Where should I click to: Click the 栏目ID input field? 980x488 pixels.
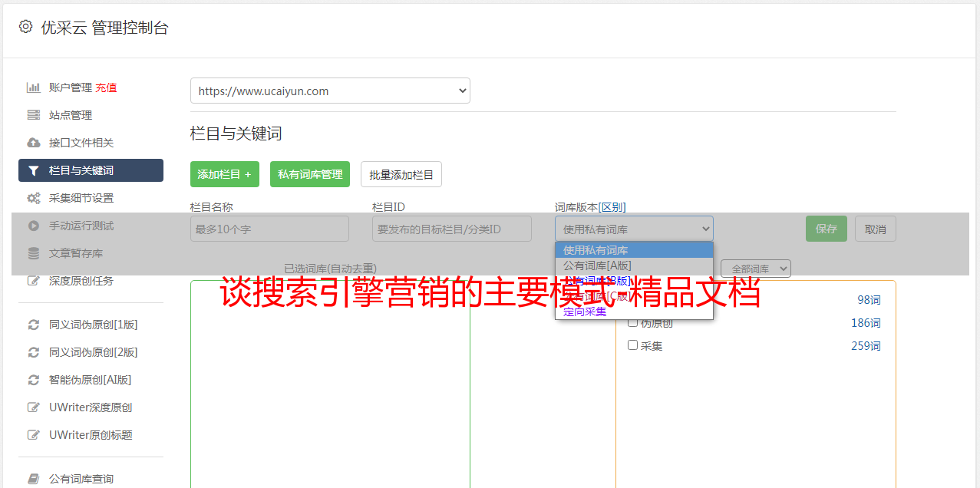tap(452, 229)
